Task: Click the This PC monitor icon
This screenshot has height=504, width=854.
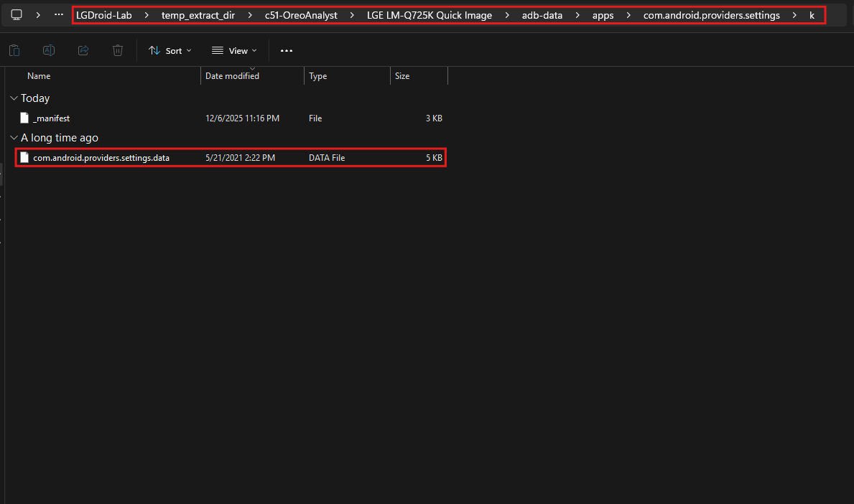Action: (x=17, y=15)
